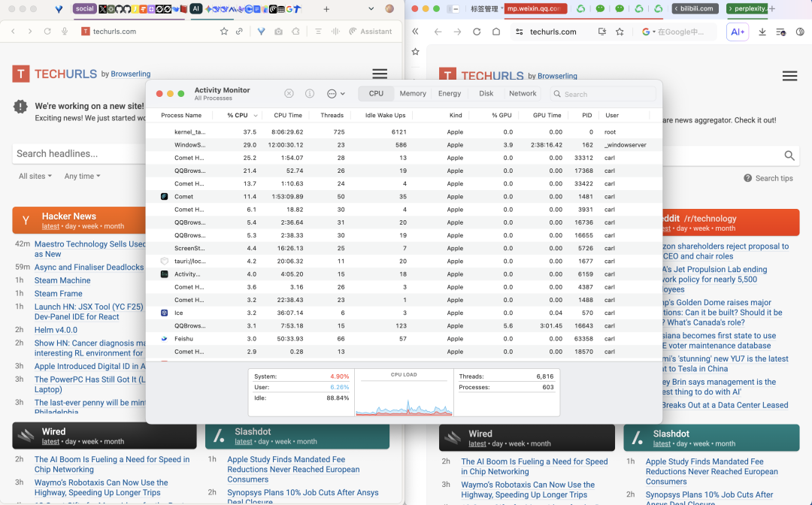Open the Any time filter dropdown
The height and width of the screenshot is (505, 812).
[81, 176]
